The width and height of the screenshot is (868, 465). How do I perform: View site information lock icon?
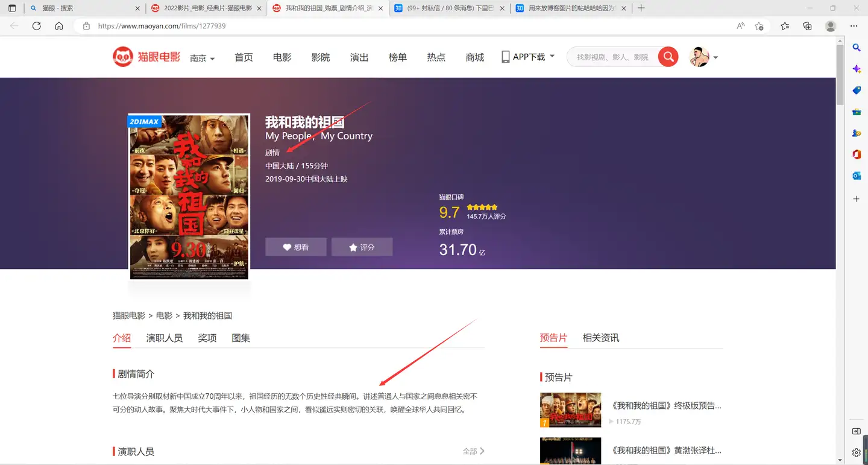(x=86, y=26)
